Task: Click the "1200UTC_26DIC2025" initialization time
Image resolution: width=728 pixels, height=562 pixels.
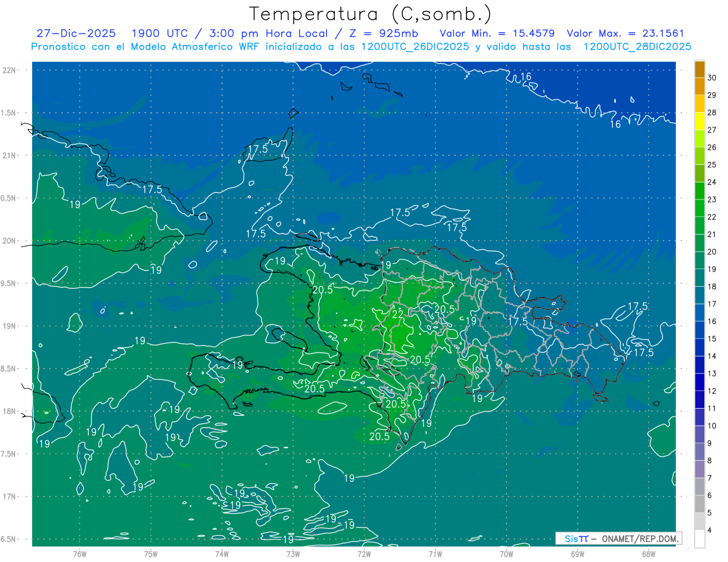Action: tap(414, 47)
